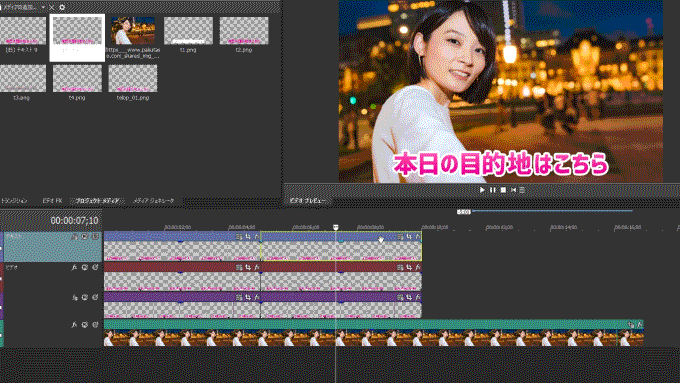Pause the video preview
This screenshot has height=383, width=680.
coord(493,190)
